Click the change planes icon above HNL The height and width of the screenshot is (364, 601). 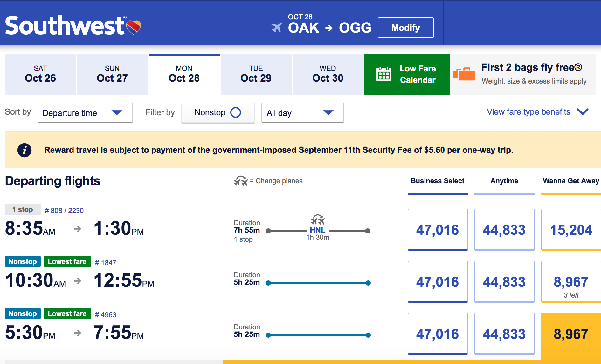(x=318, y=219)
